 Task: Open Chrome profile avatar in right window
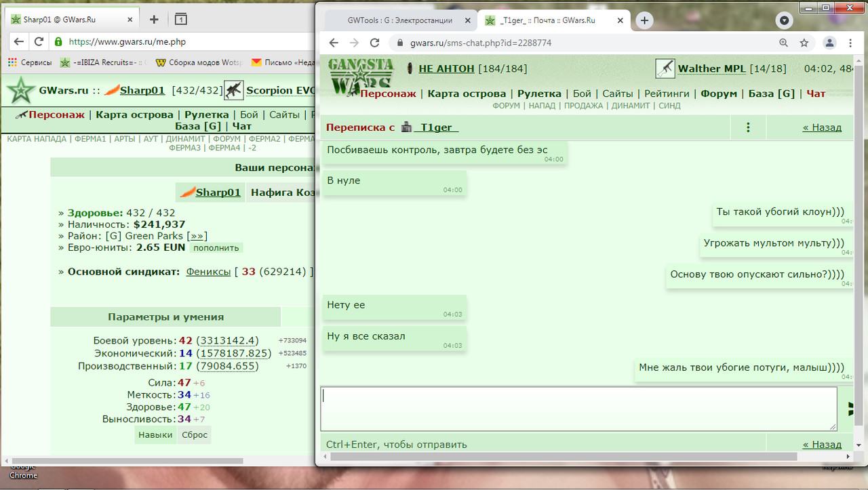pos(829,43)
